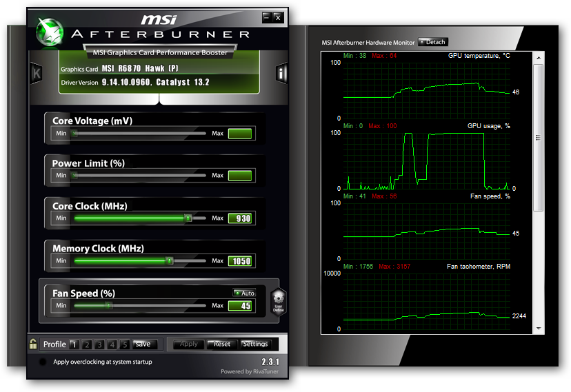Click the Memory Clock slider handle
The height and width of the screenshot is (392, 571).
pyautogui.click(x=170, y=260)
